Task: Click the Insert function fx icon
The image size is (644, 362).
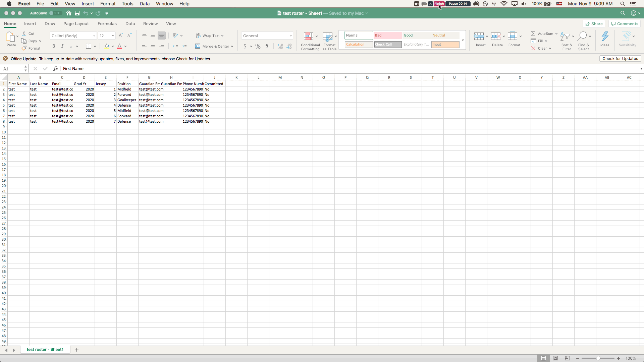Action: pyautogui.click(x=56, y=69)
